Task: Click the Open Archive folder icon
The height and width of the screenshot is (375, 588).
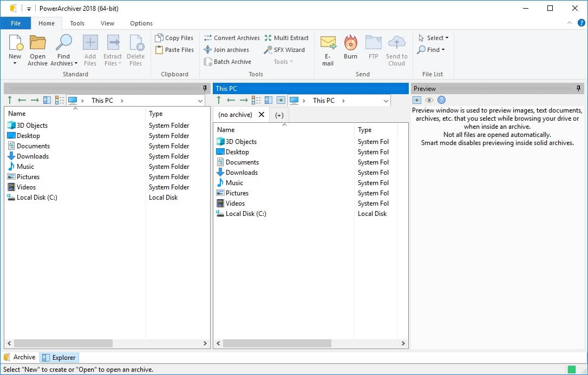Action: 37,43
